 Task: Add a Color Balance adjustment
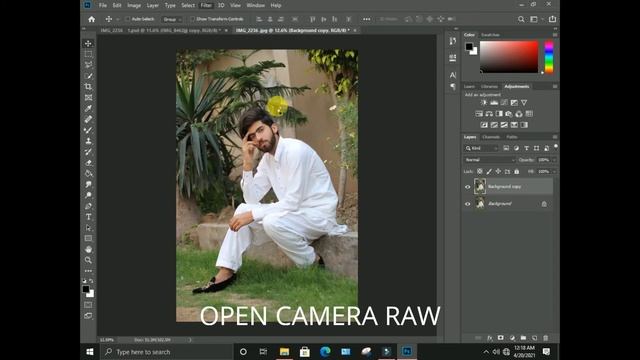(489, 114)
